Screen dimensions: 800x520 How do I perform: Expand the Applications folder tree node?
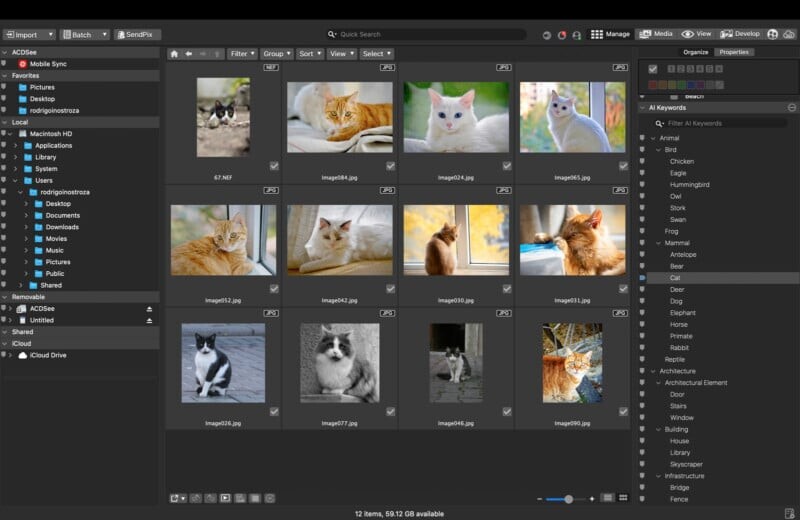(16, 146)
